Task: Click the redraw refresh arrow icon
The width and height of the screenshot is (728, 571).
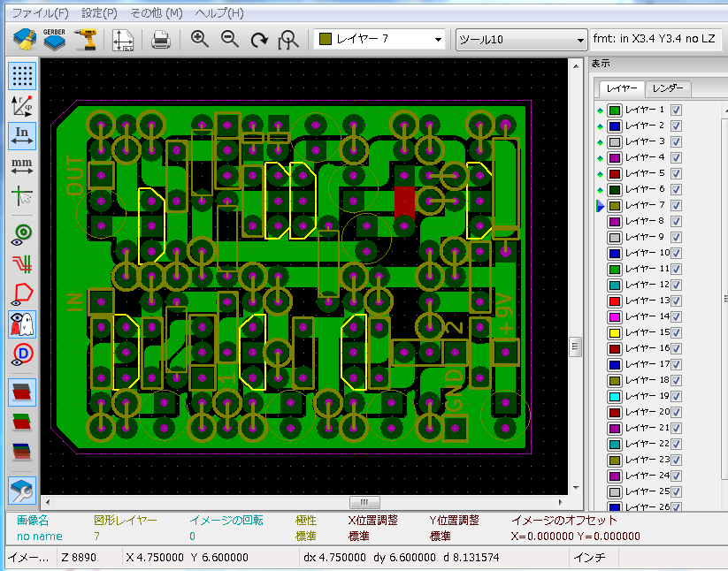Action: coord(259,40)
